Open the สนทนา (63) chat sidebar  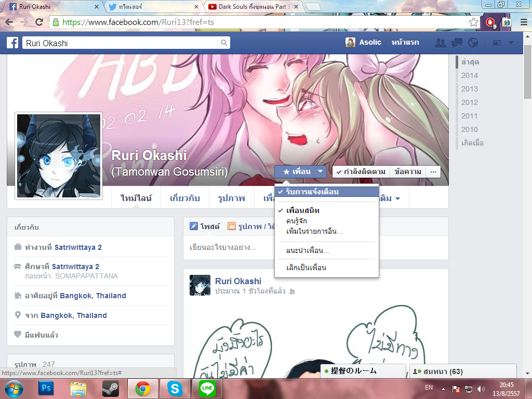point(463,371)
